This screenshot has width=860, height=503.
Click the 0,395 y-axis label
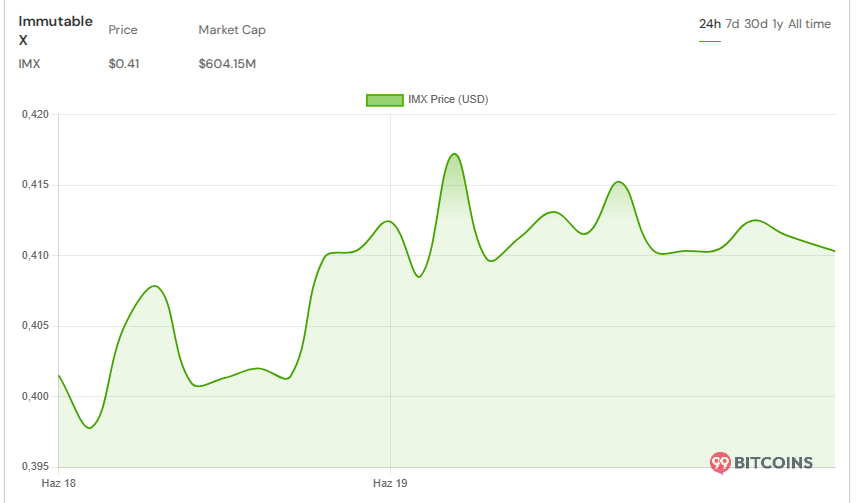click(x=35, y=466)
